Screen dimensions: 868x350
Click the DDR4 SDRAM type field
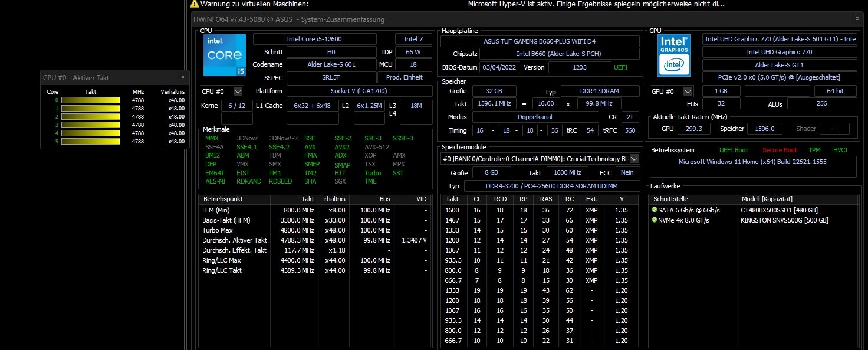click(x=600, y=91)
